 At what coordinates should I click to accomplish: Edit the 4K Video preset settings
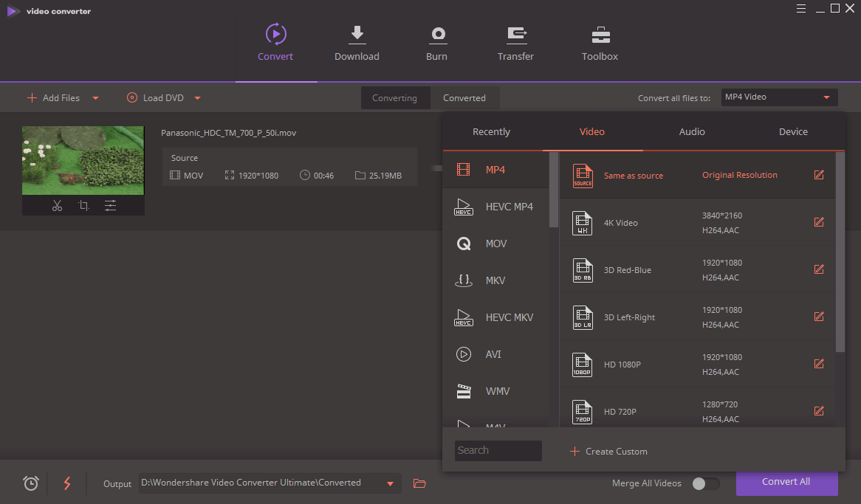coord(819,222)
